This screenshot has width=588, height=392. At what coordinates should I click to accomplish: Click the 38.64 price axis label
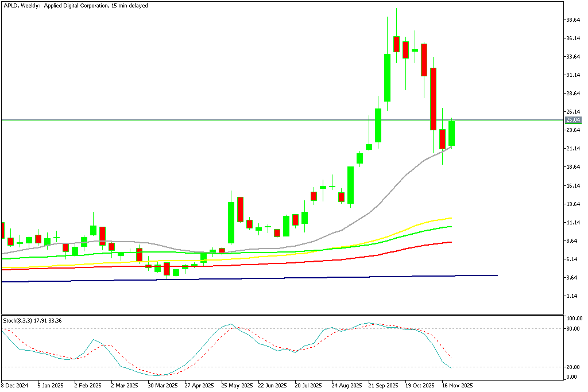click(x=572, y=18)
